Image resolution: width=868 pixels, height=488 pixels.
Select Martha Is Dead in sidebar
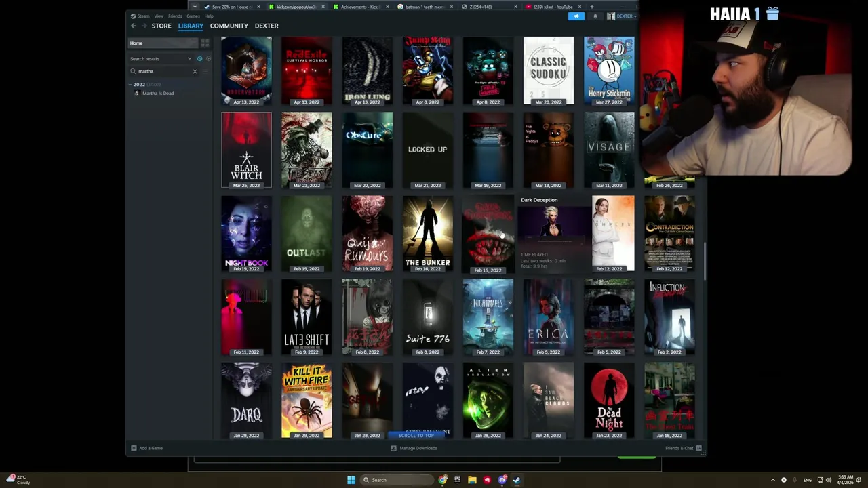click(x=157, y=94)
